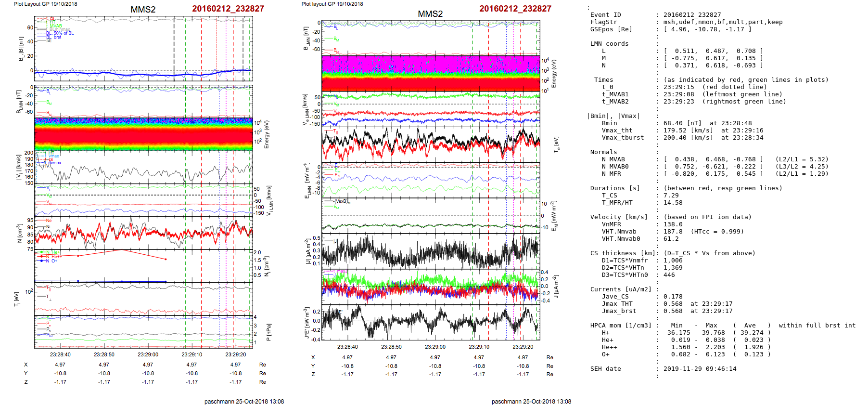Click the Event ID value in text panel

[x=685, y=15]
